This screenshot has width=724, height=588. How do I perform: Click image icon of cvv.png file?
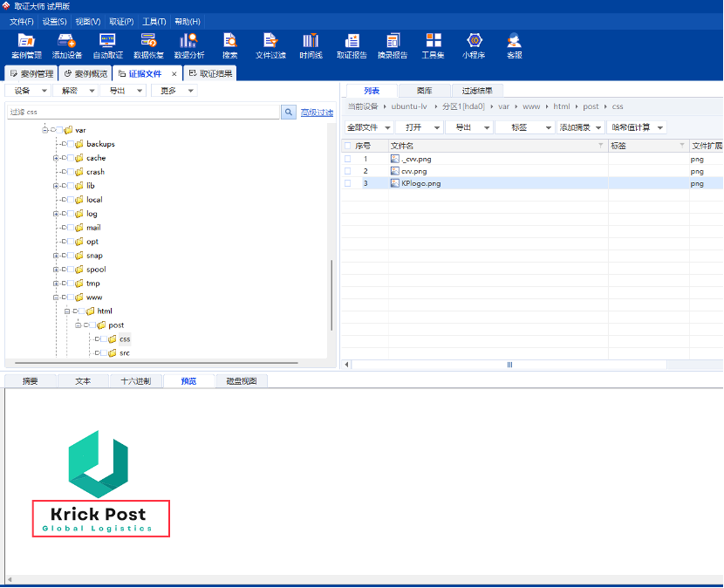click(x=395, y=171)
